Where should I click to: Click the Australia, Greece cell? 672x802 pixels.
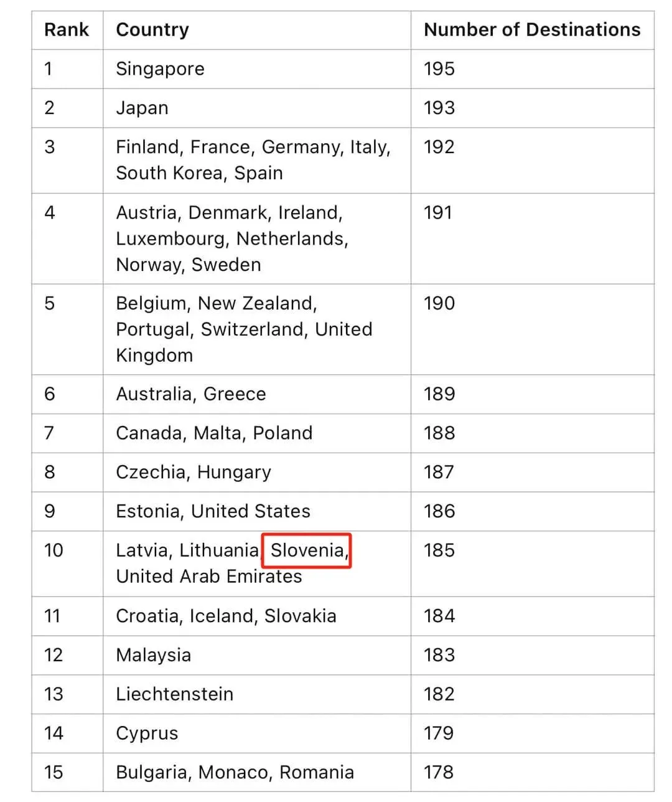[x=256, y=394]
